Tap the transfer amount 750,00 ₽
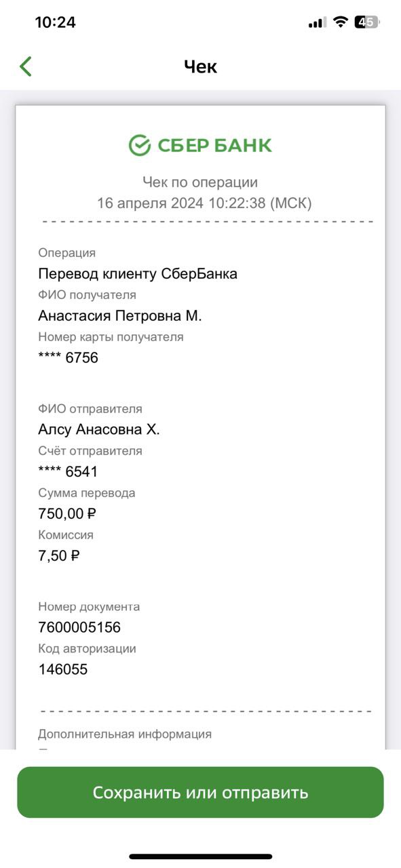 pos(67,514)
